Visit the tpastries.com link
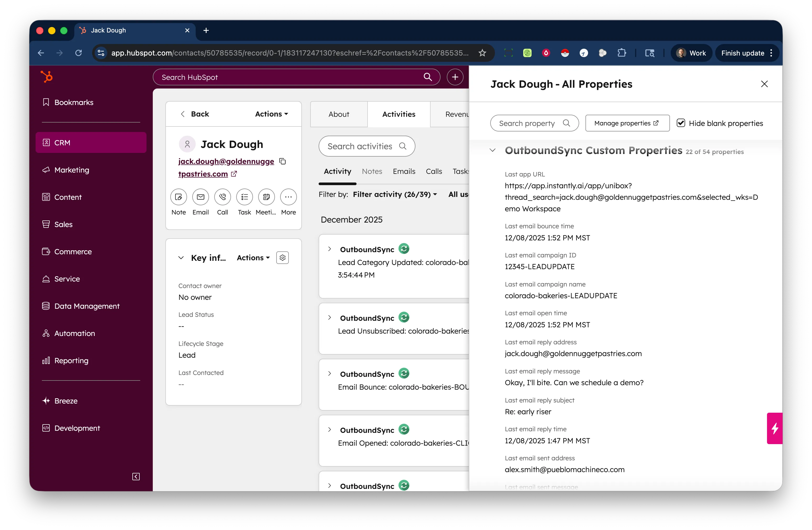The image size is (812, 530). [x=203, y=174]
